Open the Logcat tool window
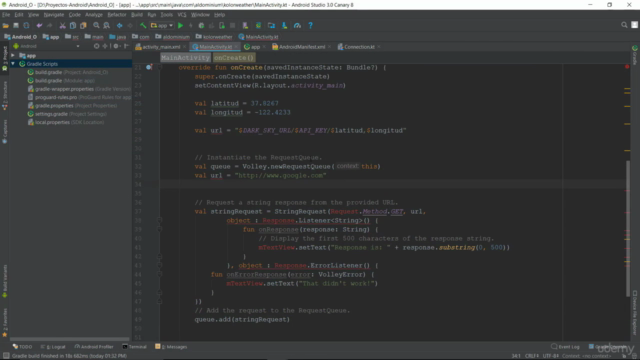640x360 pixels. [53, 347]
